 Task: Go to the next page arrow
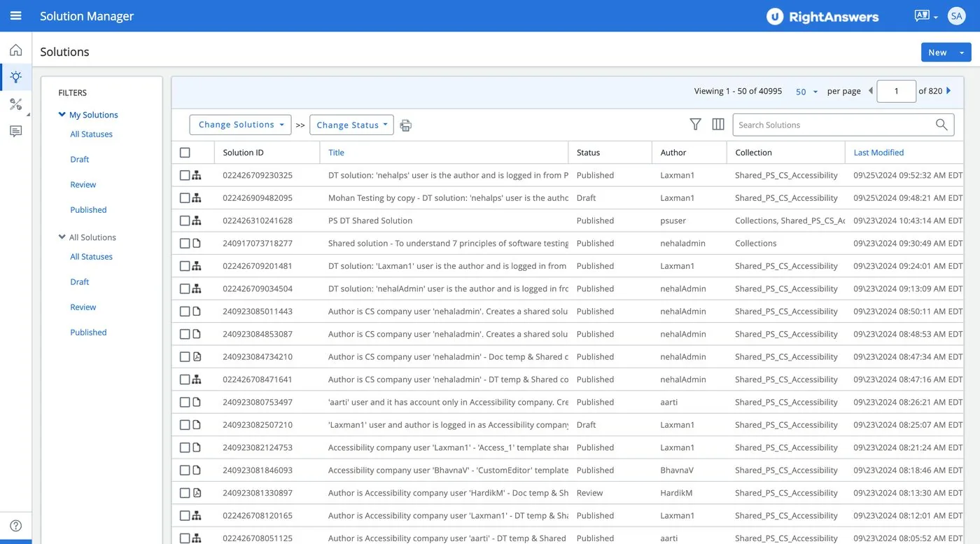pos(948,91)
